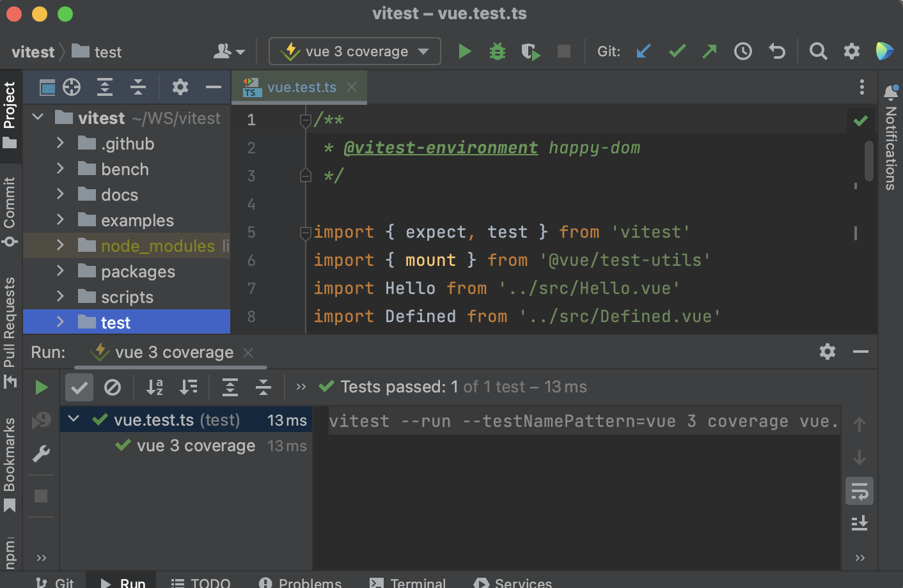This screenshot has height=588, width=903.
Task: Collapse all in Project tool window
Action: tap(138, 87)
